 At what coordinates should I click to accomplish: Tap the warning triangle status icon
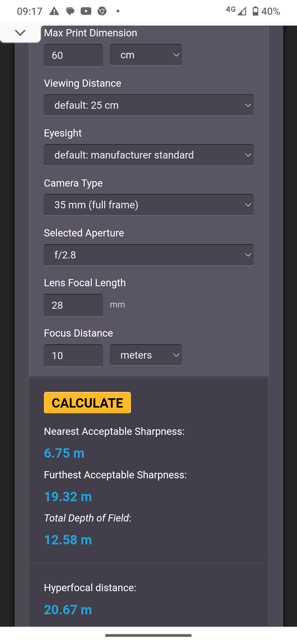pyautogui.click(x=54, y=11)
